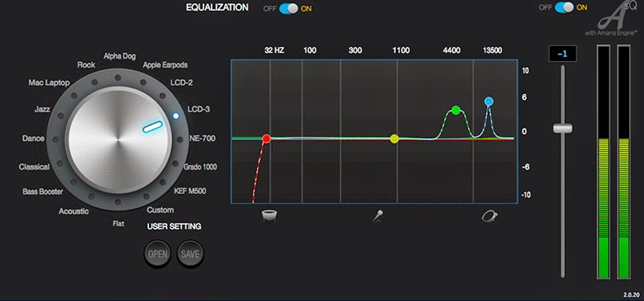The height and width of the screenshot is (301, 644).
Task: Select the blue EQ band node
Action: click(x=489, y=101)
